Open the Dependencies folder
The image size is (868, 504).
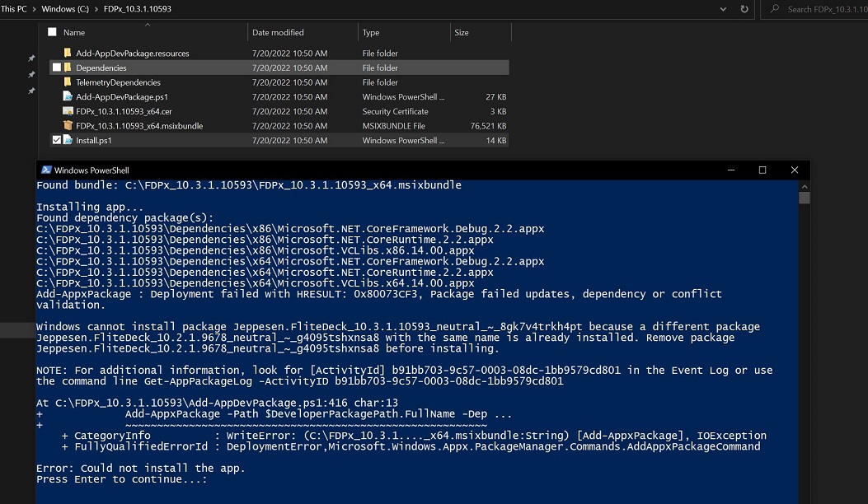(x=101, y=68)
